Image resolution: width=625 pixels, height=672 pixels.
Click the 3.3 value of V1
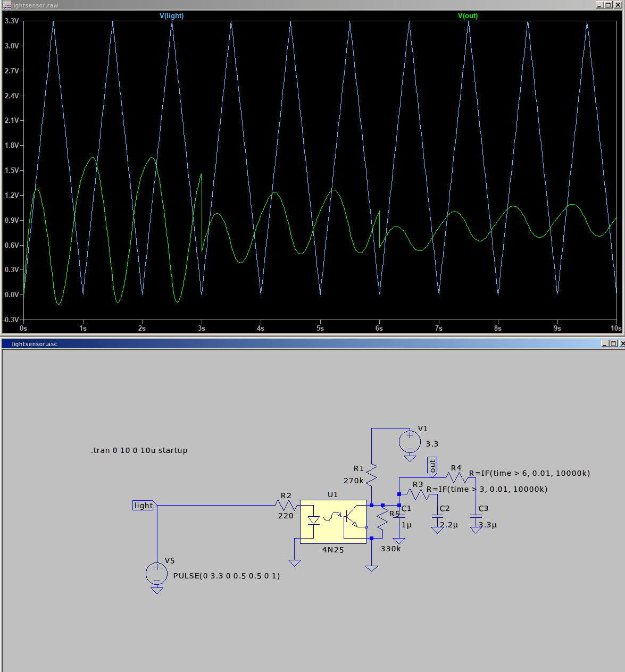(x=432, y=444)
